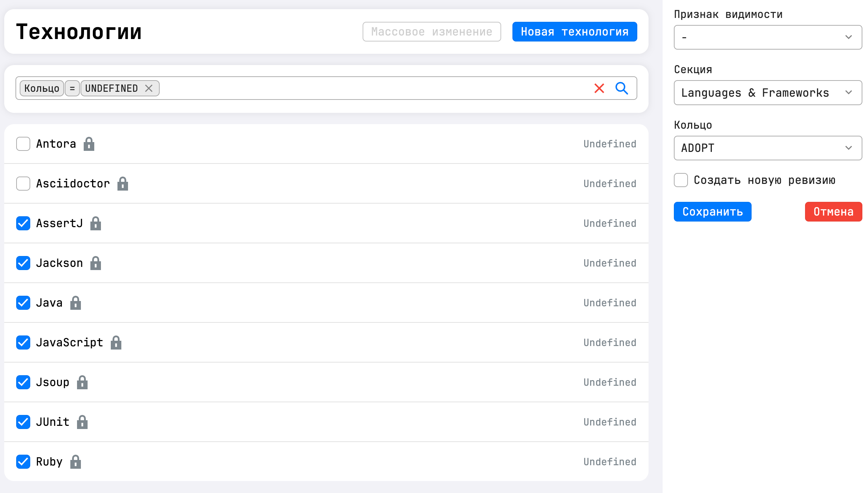Open the 'Кольцо' dropdown showing ADOPT
Image resolution: width=868 pixels, height=493 pixels.
tap(768, 148)
